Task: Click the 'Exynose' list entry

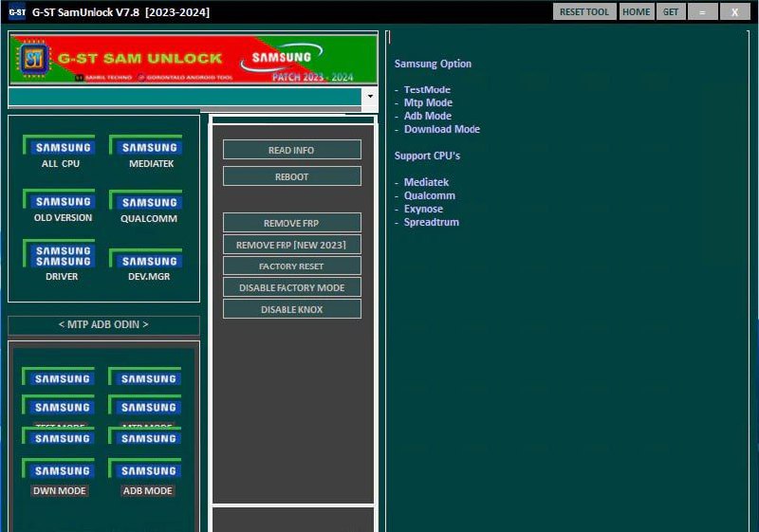Action: tap(423, 209)
